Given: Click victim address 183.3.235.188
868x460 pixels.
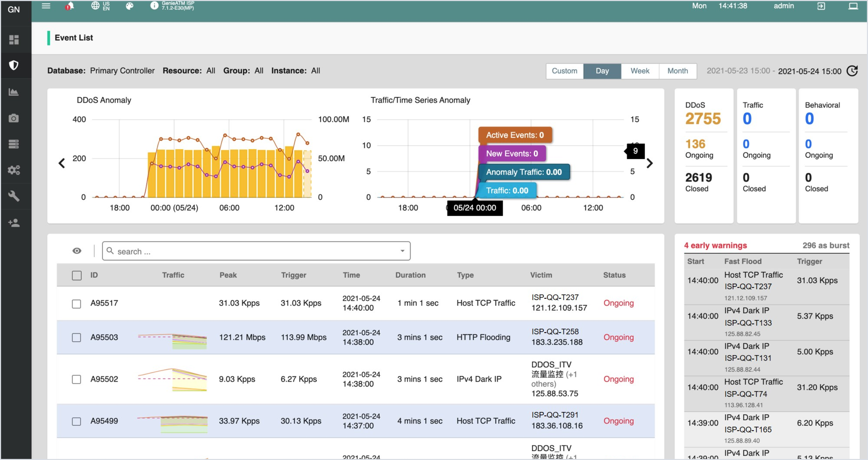Looking at the screenshot, I should pos(557,342).
